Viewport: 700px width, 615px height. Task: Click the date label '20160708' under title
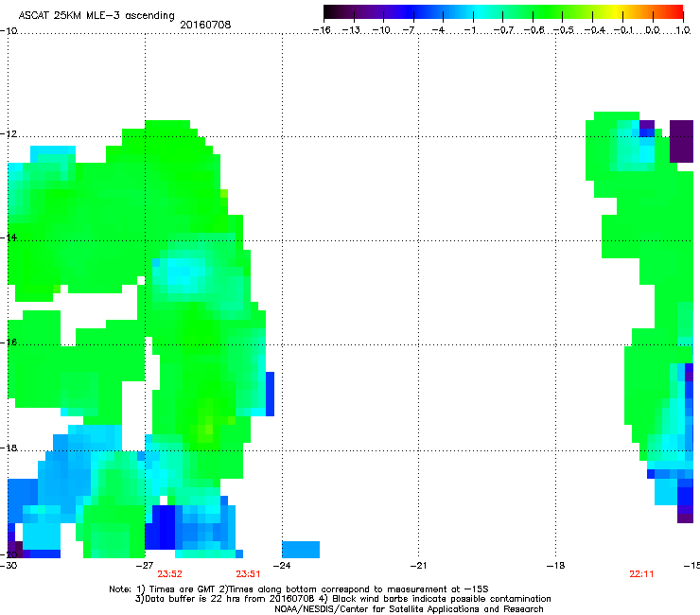tap(205, 25)
